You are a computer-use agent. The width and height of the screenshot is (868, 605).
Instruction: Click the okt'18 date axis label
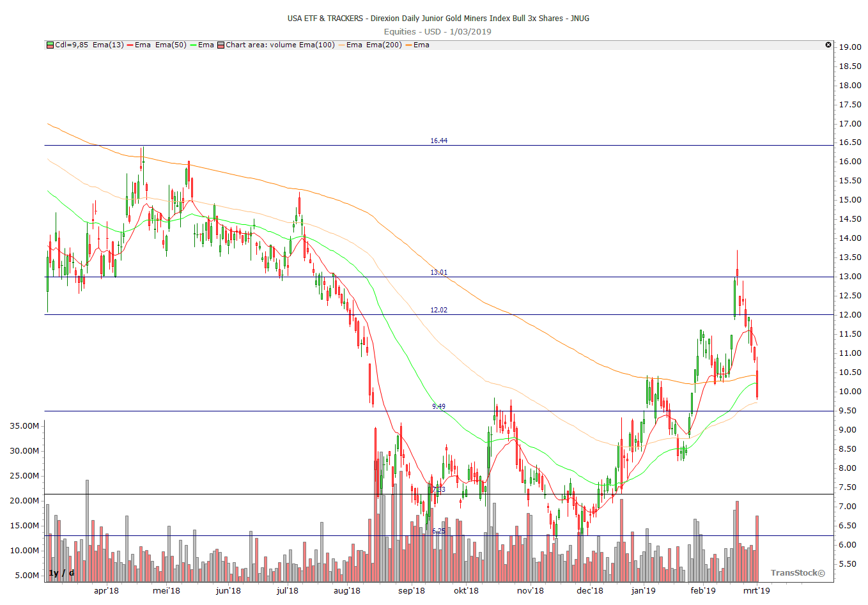click(x=466, y=590)
